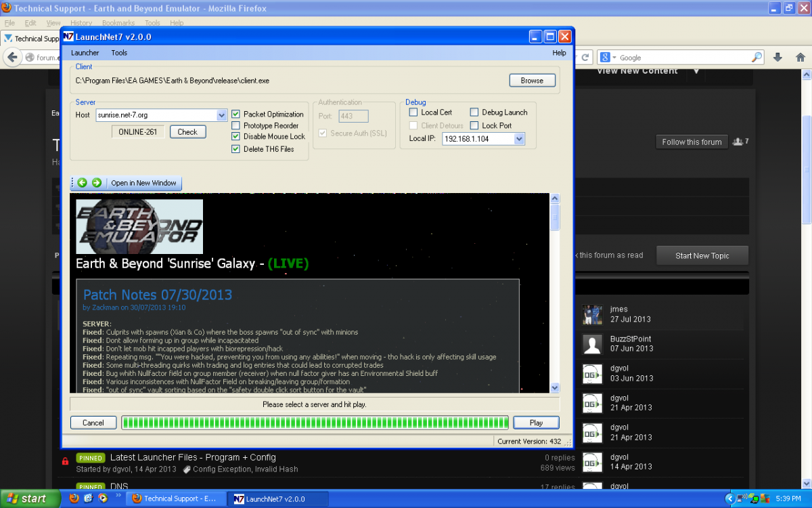Image resolution: width=812 pixels, height=508 pixels.
Task: Open the Tools menu
Action: pyautogui.click(x=119, y=53)
